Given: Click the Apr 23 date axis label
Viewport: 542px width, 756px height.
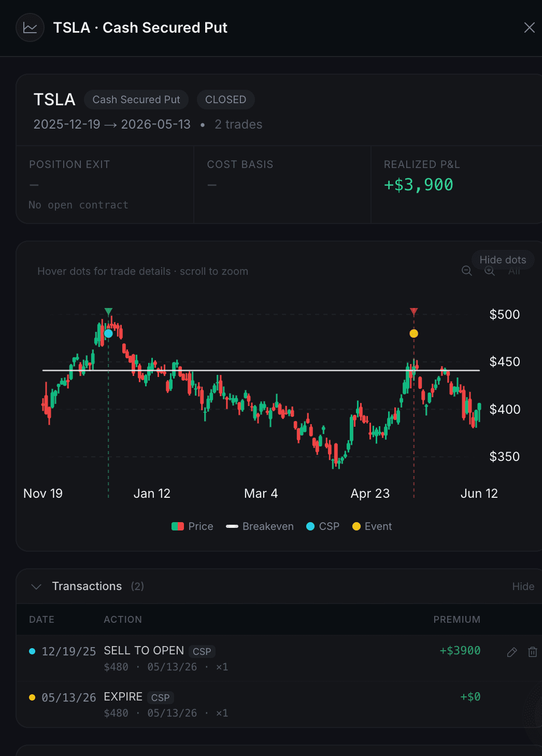Looking at the screenshot, I should pos(370,494).
